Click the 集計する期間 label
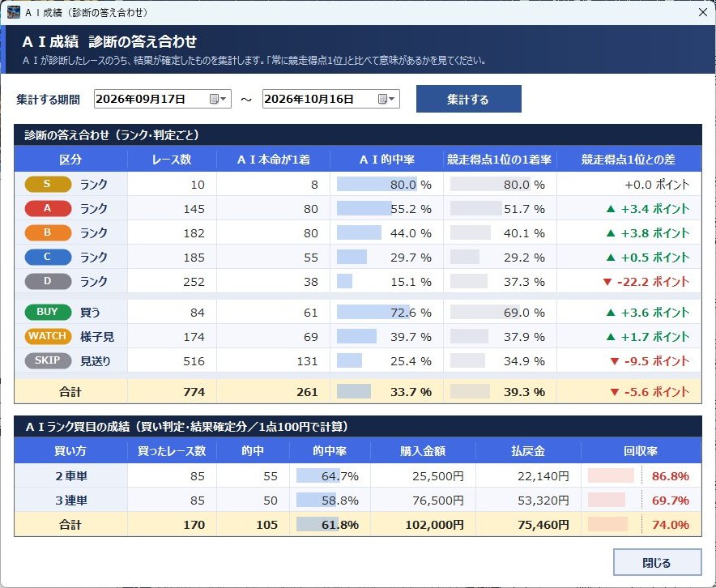This screenshot has height=588, width=716. [x=48, y=100]
